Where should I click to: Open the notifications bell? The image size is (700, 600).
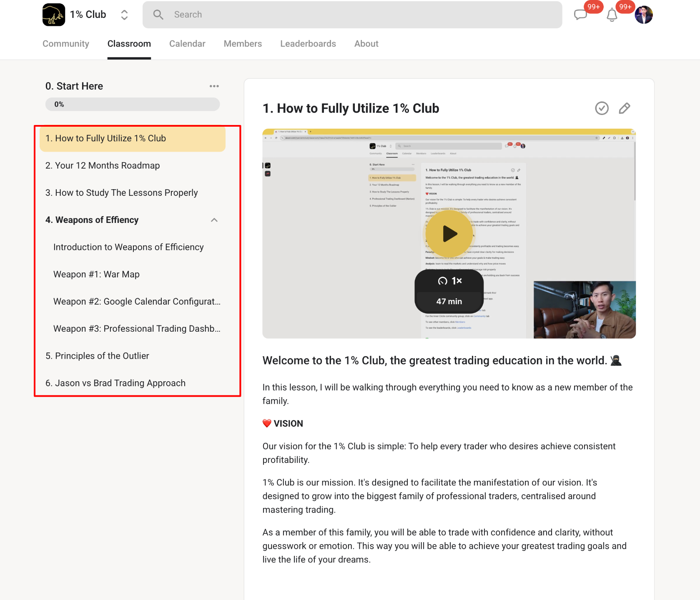tap(612, 15)
